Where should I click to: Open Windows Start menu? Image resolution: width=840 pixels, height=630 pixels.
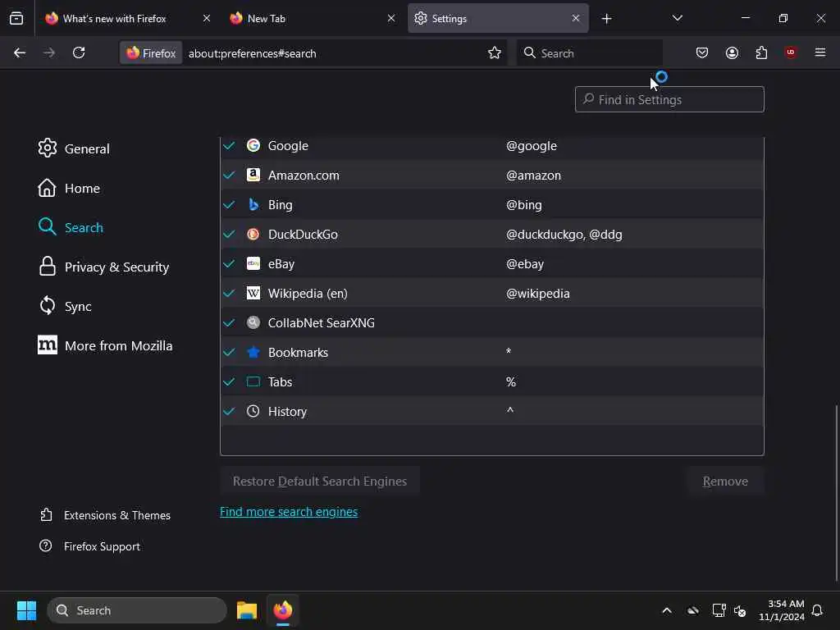26,610
